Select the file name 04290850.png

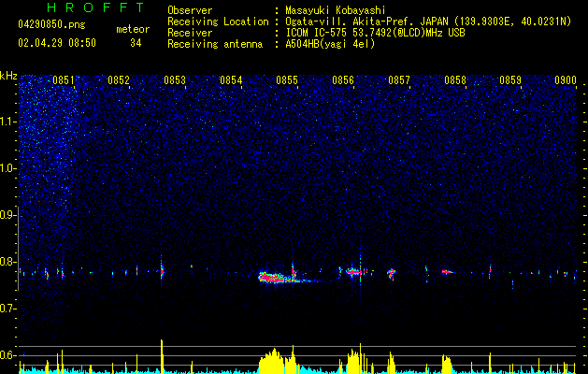51,25
